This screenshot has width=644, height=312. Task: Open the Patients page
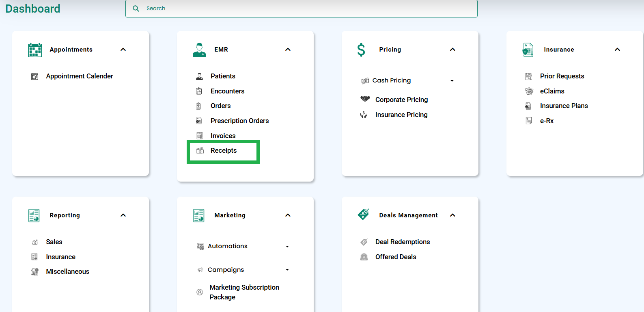pyautogui.click(x=223, y=76)
